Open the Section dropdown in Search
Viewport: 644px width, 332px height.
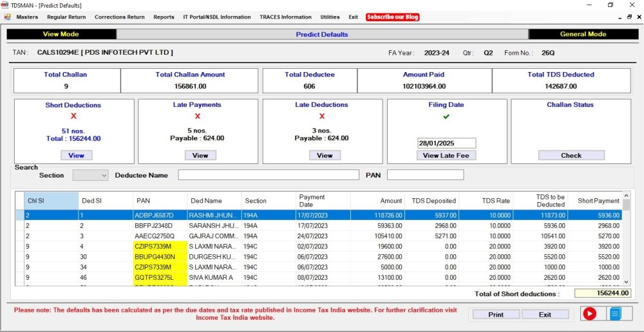pos(91,175)
